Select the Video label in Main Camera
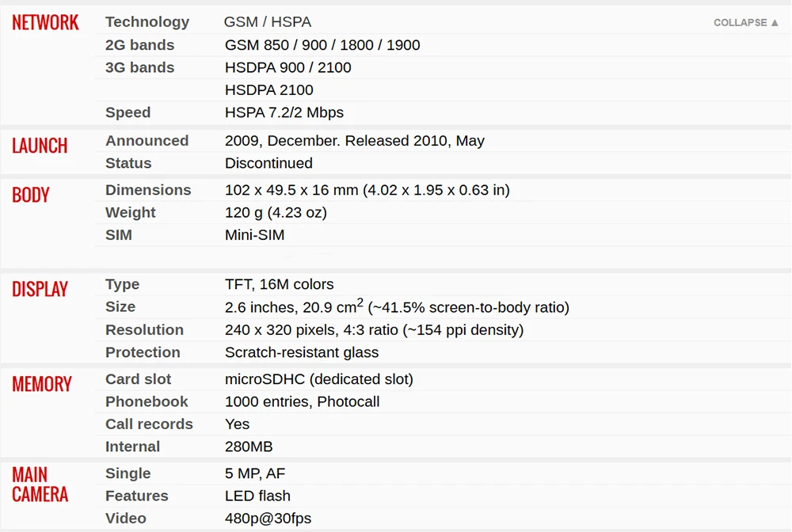The image size is (792, 532). (x=126, y=519)
